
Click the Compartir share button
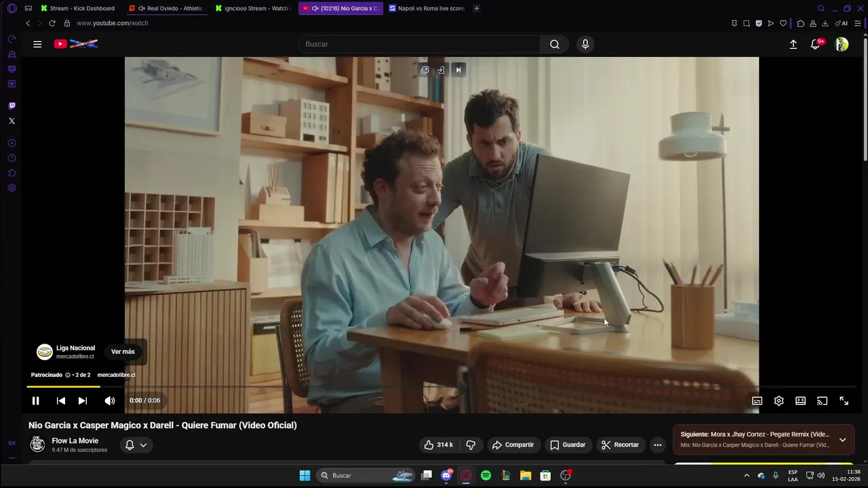pyautogui.click(x=513, y=445)
